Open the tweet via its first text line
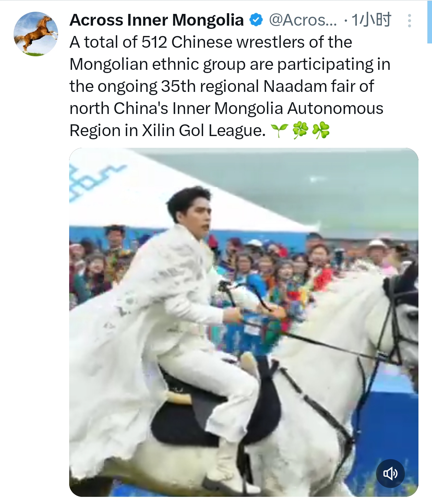Viewport: 432px width, 504px height. click(x=211, y=42)
